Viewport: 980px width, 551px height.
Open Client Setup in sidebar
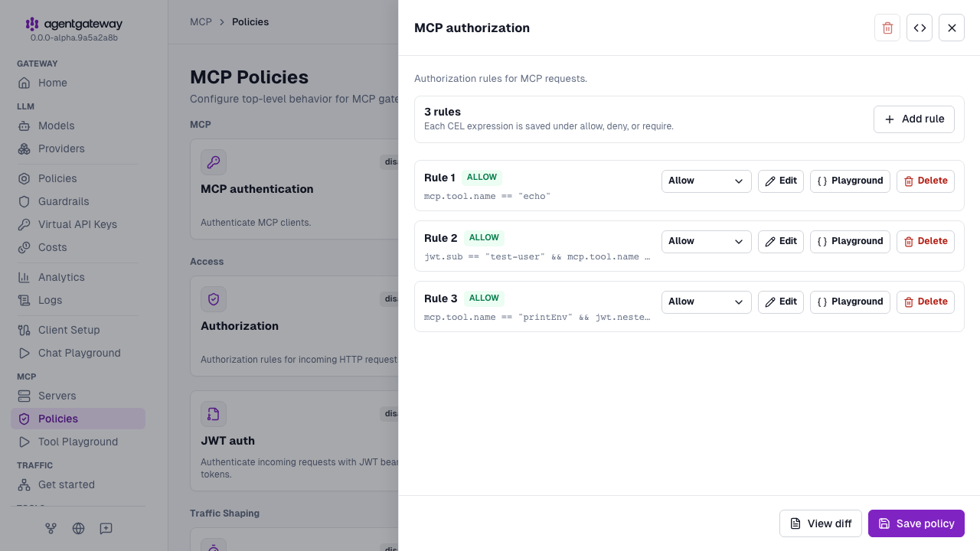[78, 330]
